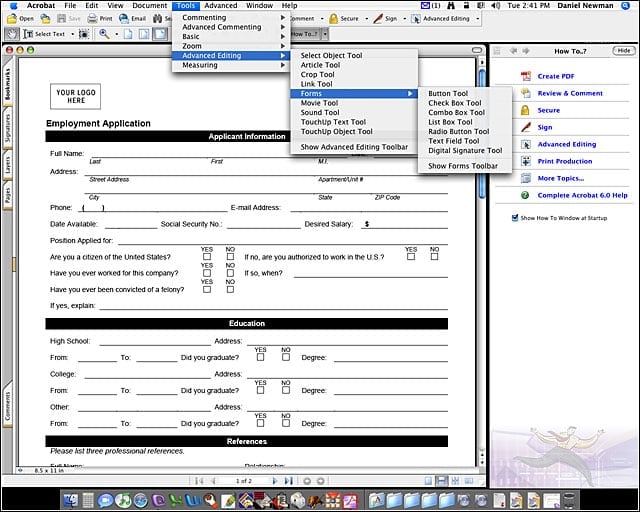Switch to Continuous page layout icon
Image resolution: width=640 pixels, height=512 pixels.
pos(442,481)
